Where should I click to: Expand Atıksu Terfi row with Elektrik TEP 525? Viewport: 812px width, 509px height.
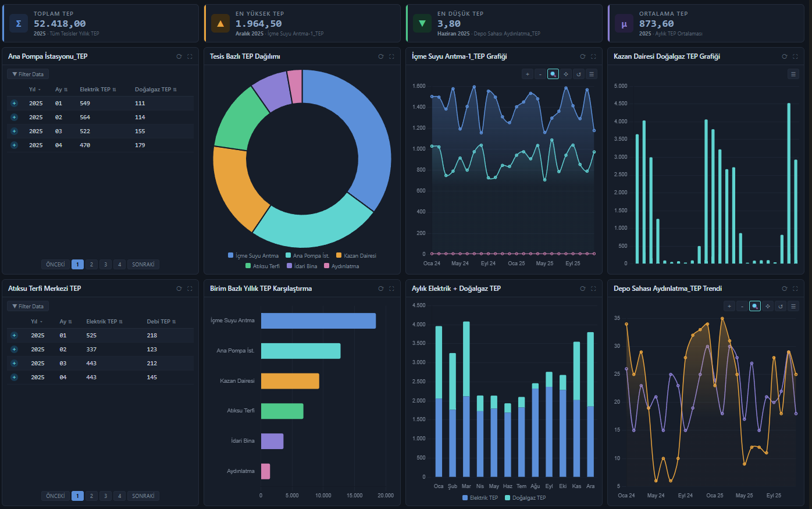point(14,336)
